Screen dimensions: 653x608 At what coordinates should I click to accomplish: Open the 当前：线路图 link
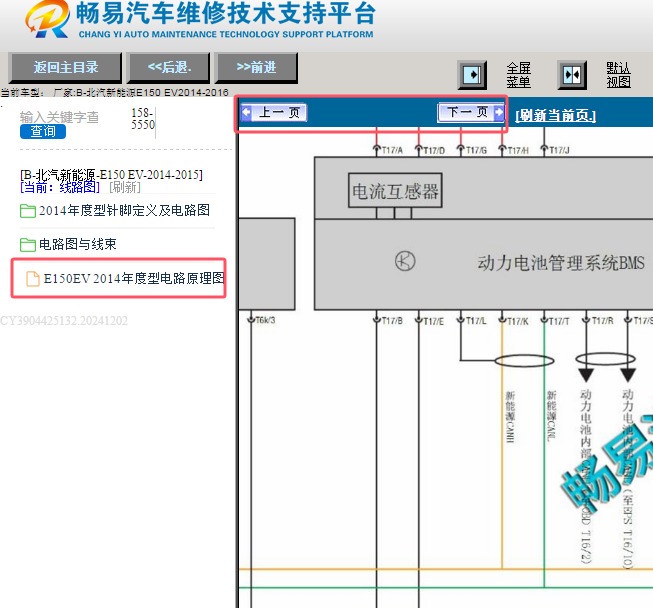60,187
